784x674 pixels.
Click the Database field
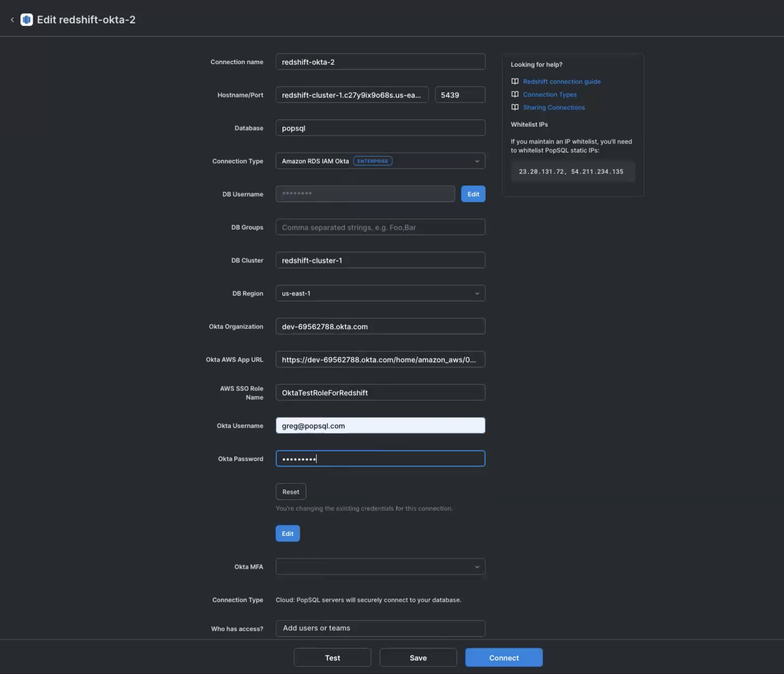380,128
